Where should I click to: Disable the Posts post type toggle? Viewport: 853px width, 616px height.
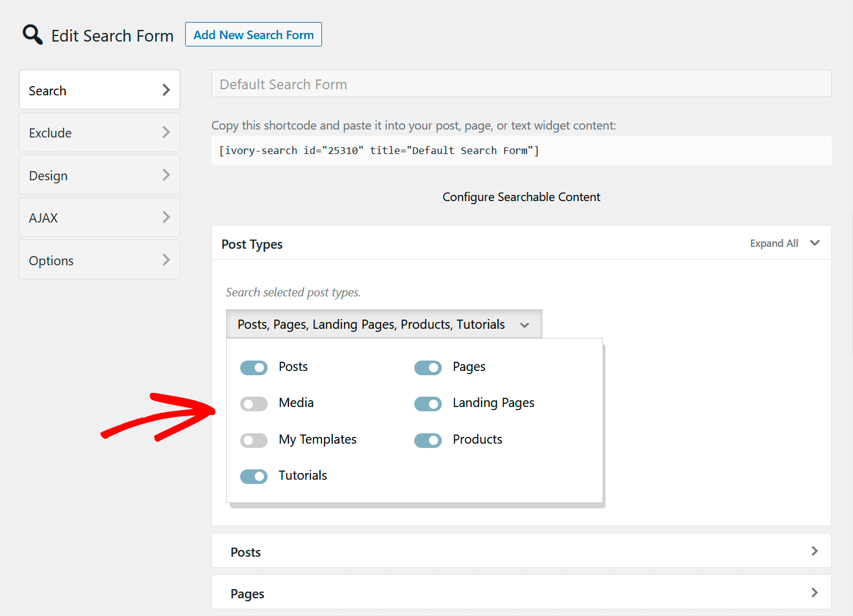click(x=254, y=367)
